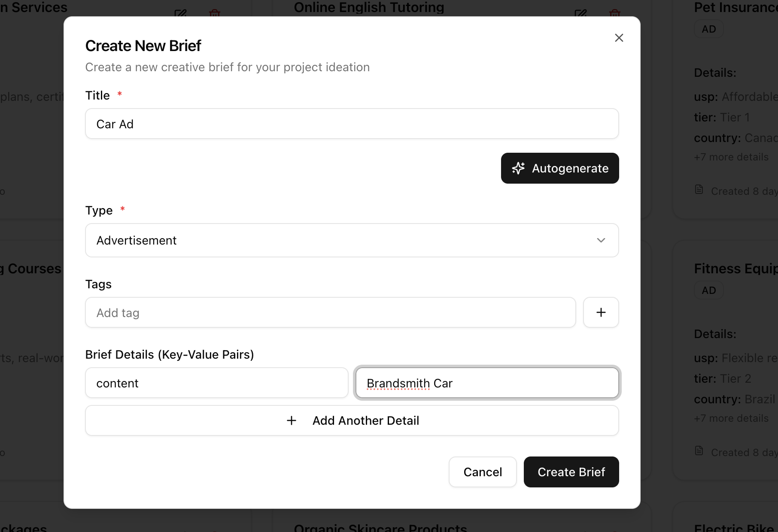Click the Add tag input field
This screenshot has width=778, height=532.
(x=330, y=312)
